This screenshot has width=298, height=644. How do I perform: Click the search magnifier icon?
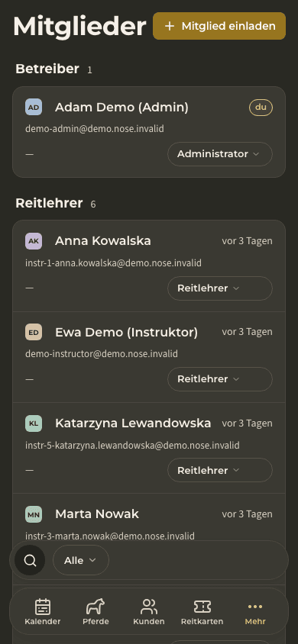coord(30,560)
